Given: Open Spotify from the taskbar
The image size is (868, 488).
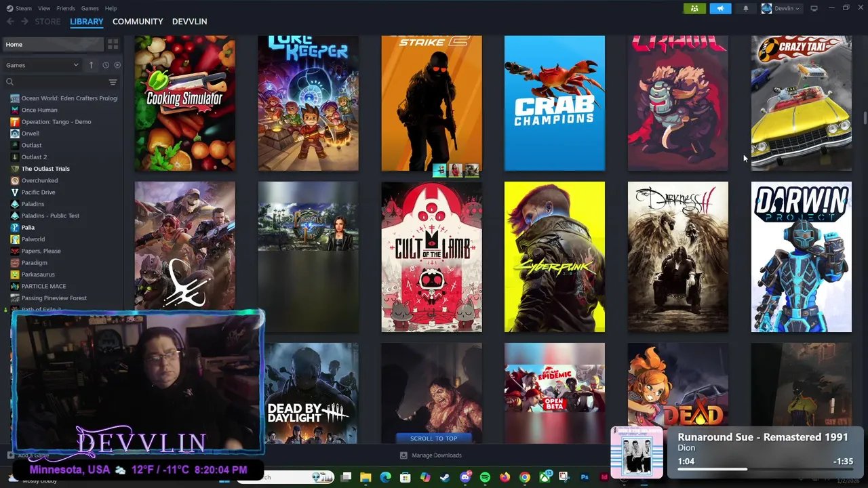Looking at the screenshot, I should pyautogui.click(x=485, y=478).
